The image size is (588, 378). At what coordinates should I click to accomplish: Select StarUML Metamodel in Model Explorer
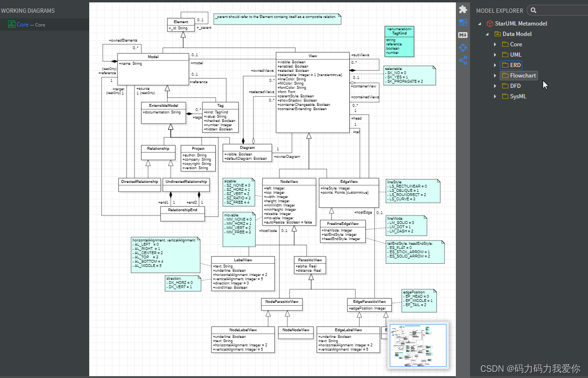pyautogui.click(x=521, y=24)
